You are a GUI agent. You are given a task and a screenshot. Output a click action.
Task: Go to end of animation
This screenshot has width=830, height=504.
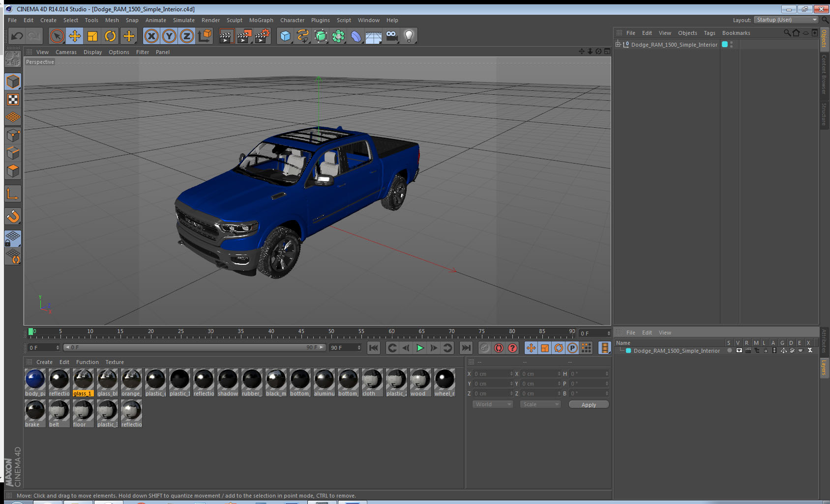466,348
